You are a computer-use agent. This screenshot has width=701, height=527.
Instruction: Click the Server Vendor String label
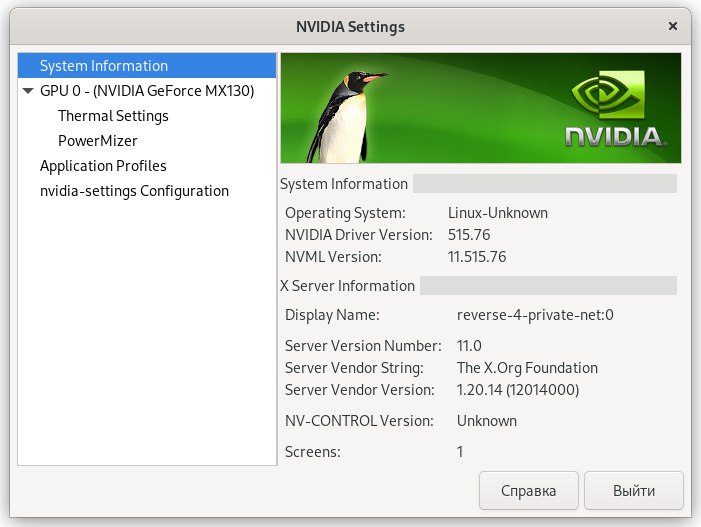click(354, 367)
